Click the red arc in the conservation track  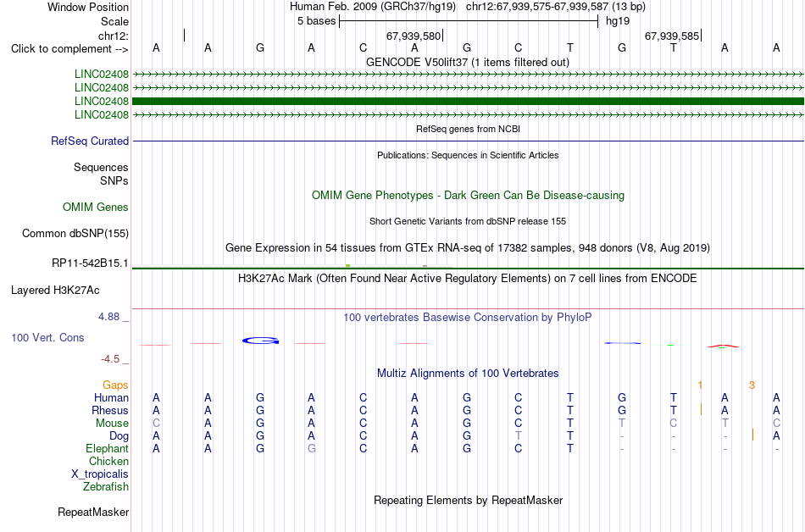pos(723,346)
